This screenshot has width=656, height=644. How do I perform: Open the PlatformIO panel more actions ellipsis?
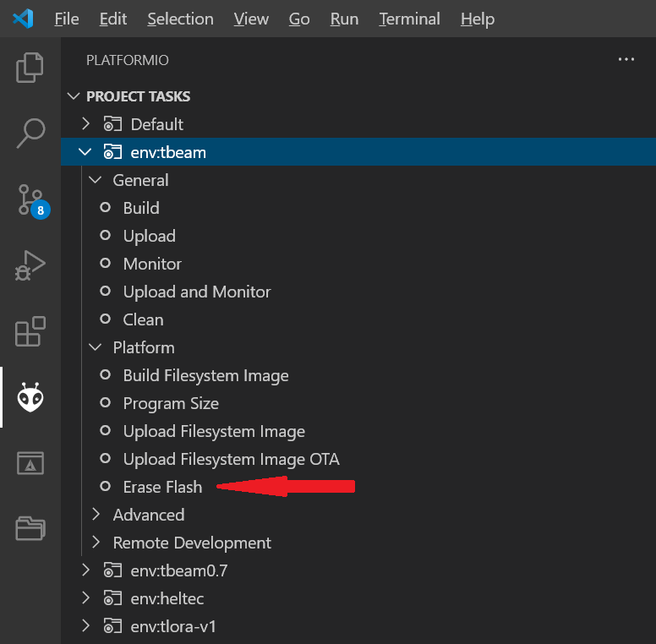(x=626, y=60)
